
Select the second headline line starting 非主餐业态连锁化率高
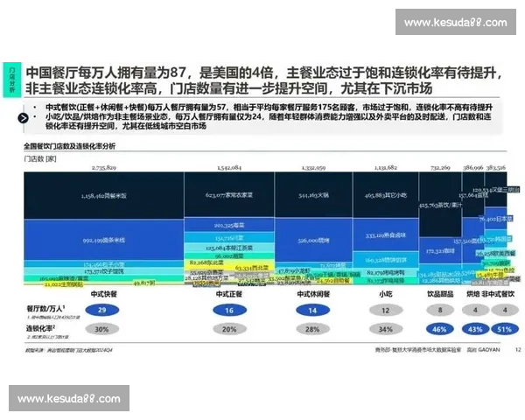point(228,88)
